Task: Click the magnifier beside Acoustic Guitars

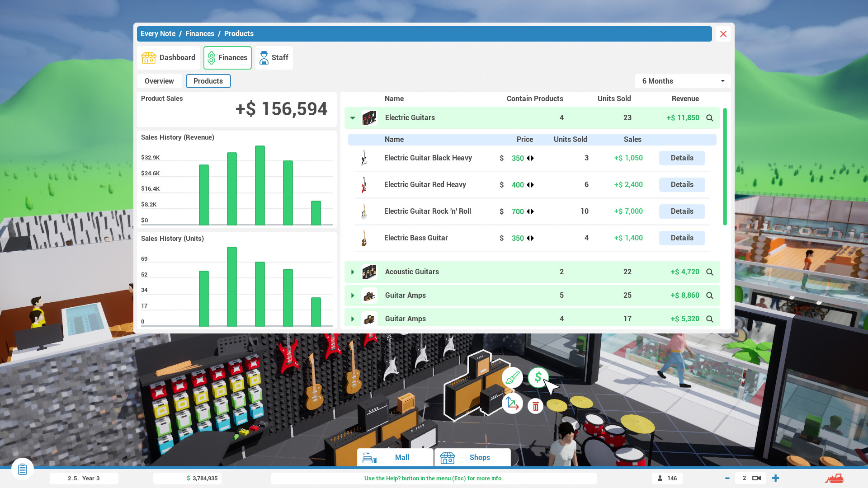Action: coord(710,272)
